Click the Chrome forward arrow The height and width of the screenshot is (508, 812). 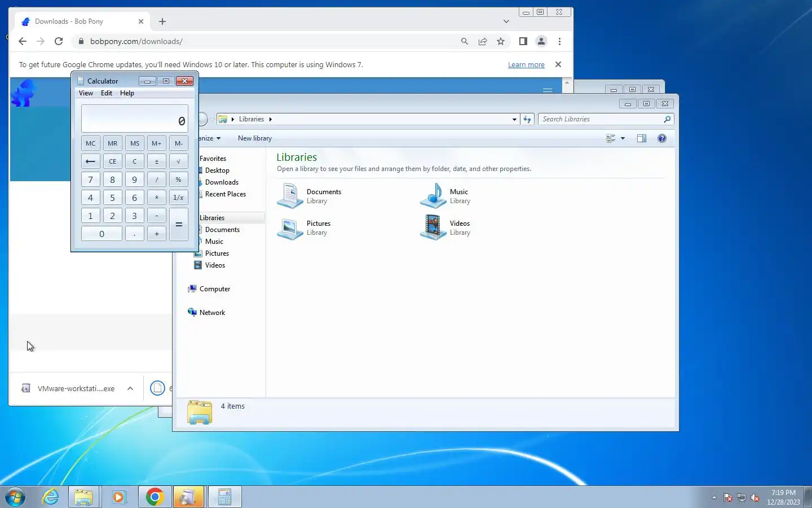tap(41, 41)
